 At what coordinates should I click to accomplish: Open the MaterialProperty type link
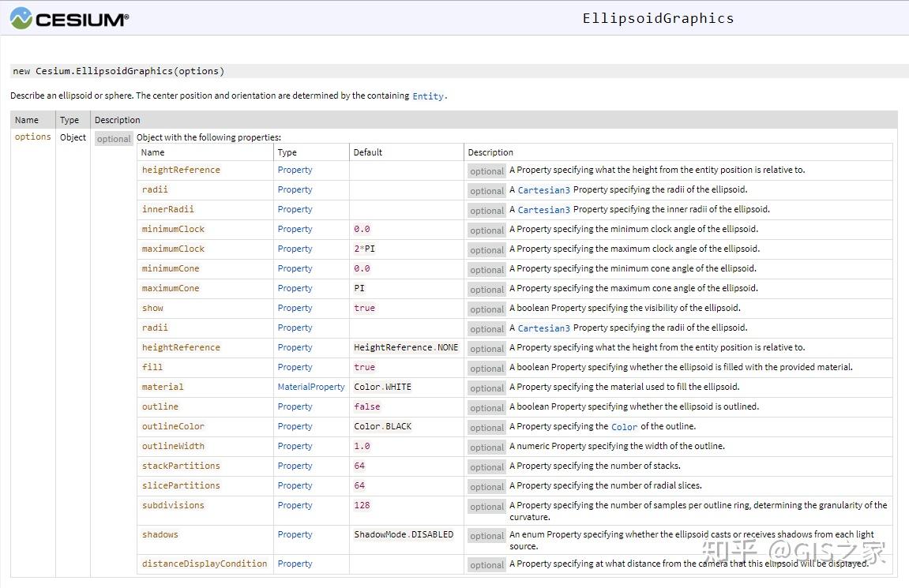pos(311,387)
